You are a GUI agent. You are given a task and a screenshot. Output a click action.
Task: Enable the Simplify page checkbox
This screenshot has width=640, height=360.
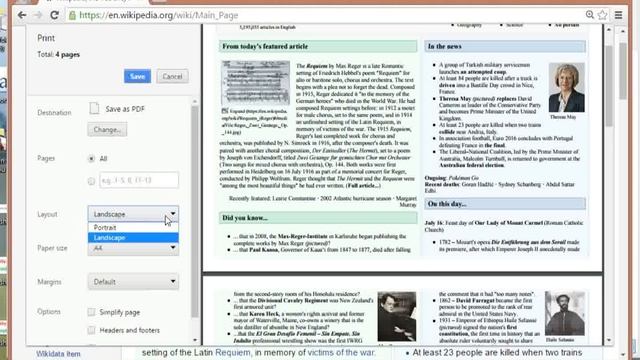(x=91, y=312)
